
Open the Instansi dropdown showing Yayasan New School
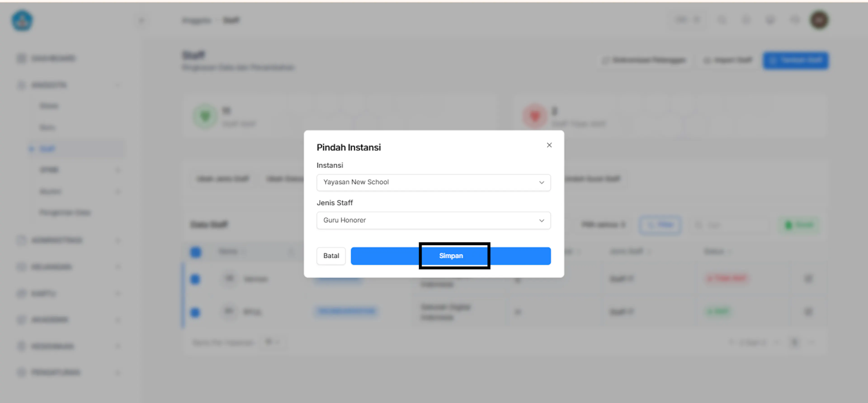click(x=434, y=183)
